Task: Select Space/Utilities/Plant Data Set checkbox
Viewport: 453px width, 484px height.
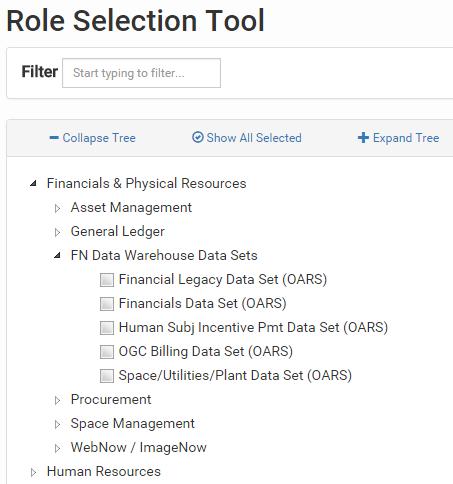Action: point(107,376)
